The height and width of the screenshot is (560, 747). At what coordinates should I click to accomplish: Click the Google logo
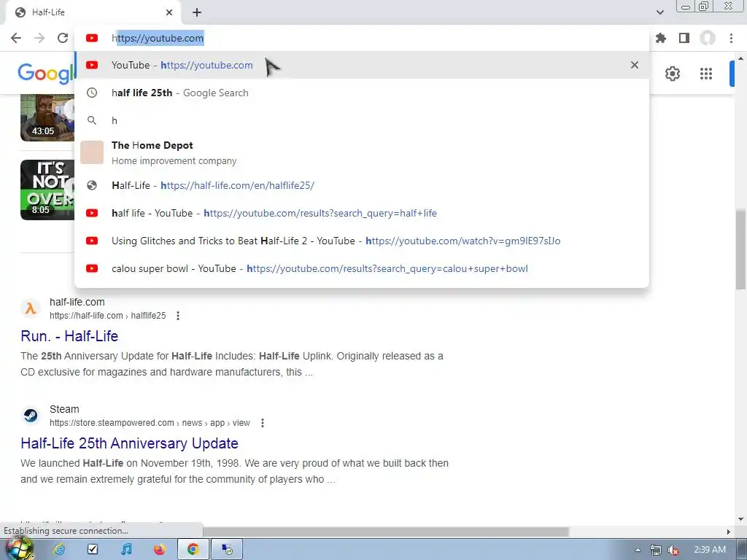pos(46,74)
